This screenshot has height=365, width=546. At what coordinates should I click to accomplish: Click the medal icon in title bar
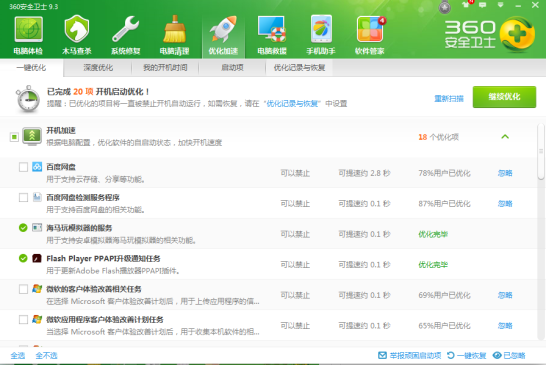[x=445, y=7]
